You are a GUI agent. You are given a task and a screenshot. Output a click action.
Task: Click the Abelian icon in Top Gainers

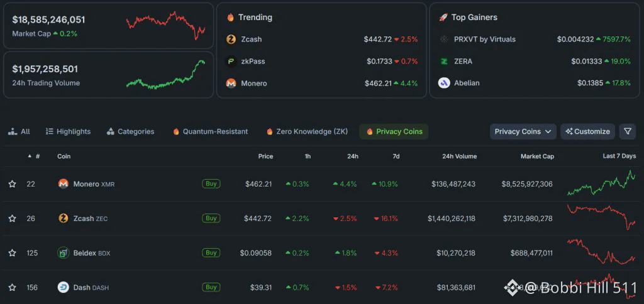[444, 83]
